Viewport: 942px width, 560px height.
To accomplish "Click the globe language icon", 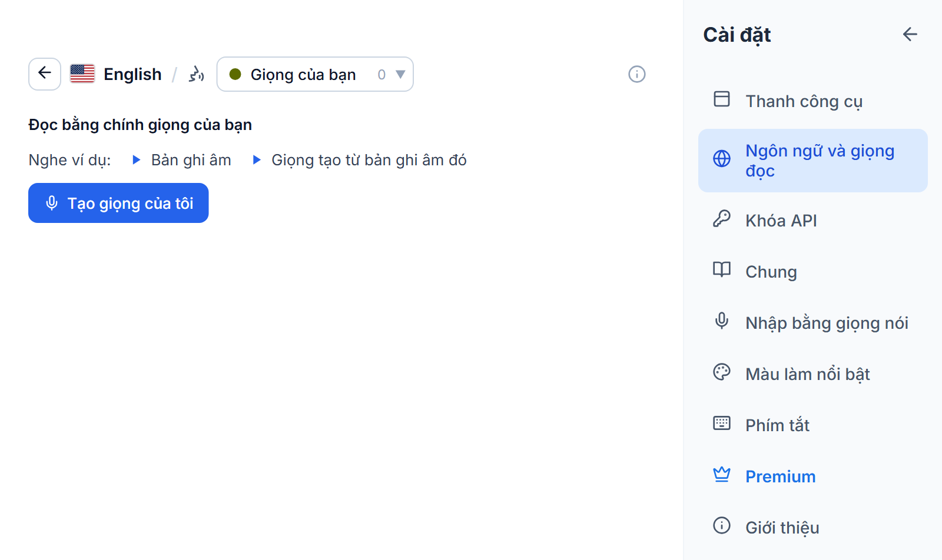I will pos(722,158).
